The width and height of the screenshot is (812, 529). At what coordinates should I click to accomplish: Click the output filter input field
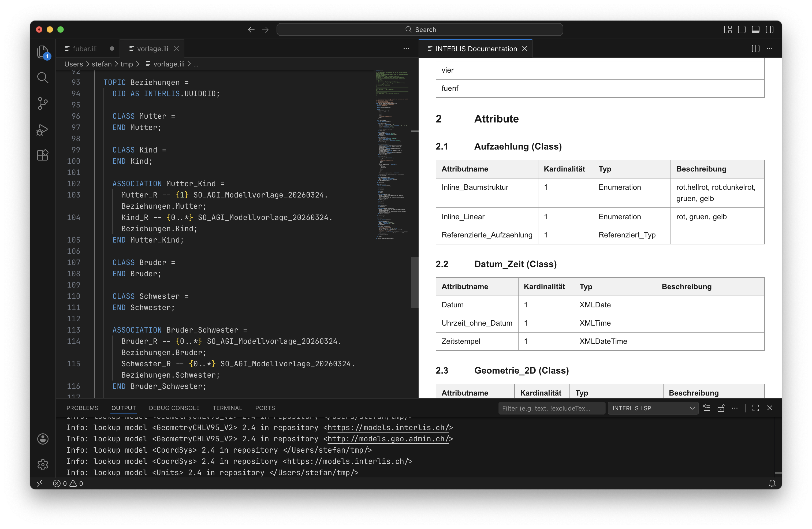tap(551, 408)
